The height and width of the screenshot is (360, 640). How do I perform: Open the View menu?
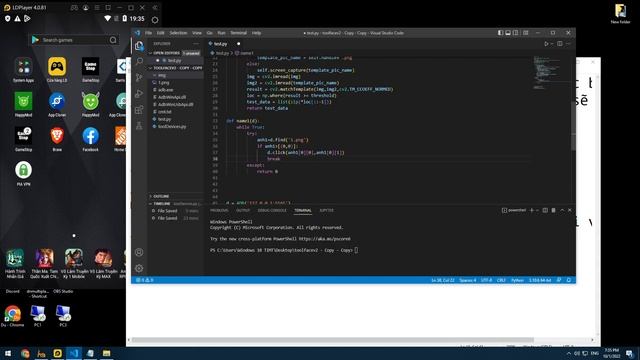click(x=197, y=33)
